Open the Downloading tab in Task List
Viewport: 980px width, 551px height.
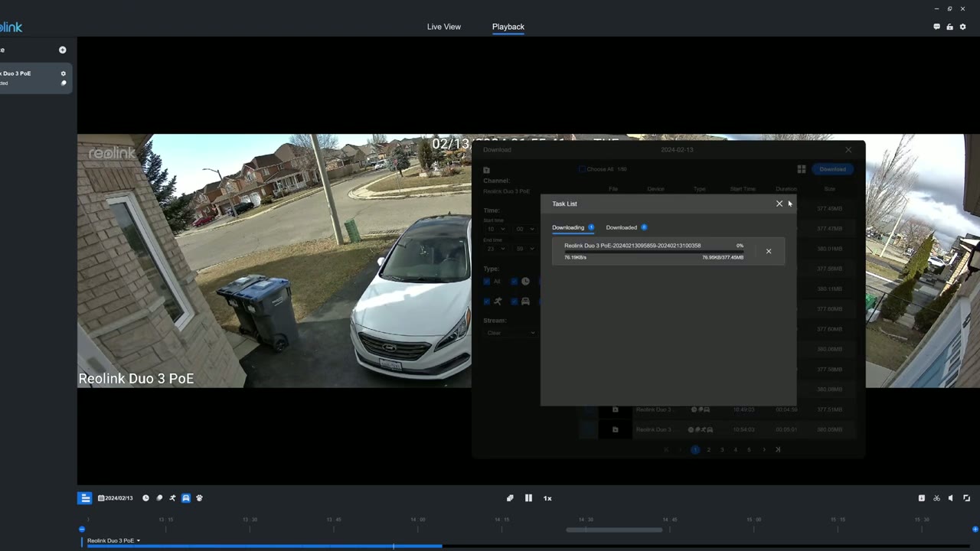tap(573, 227)
